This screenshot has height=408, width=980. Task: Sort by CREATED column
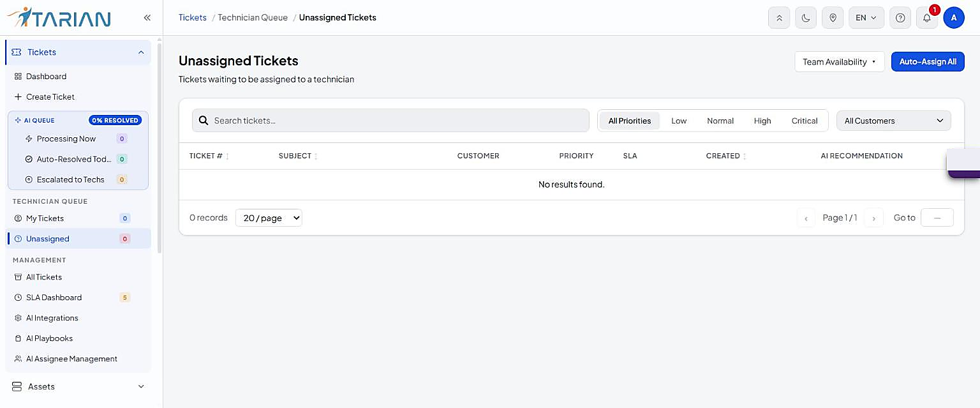pos(726,156)
